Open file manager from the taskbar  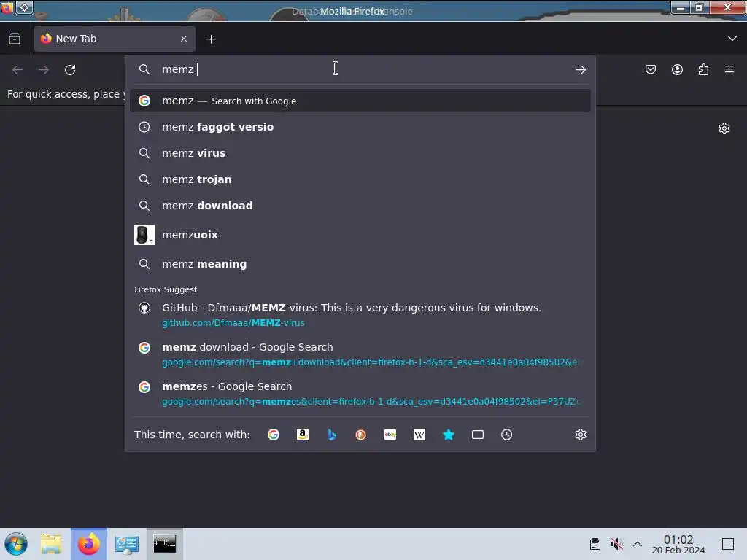pos(51,544)
